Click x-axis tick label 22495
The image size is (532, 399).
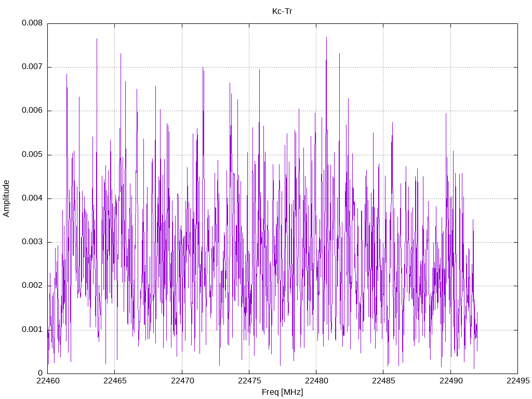(x=518, y=381)
